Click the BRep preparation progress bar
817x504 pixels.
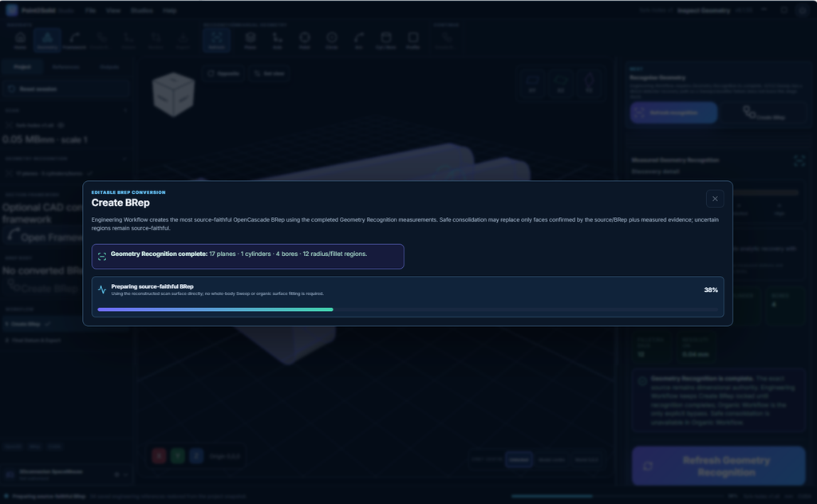tap(408, 309)
